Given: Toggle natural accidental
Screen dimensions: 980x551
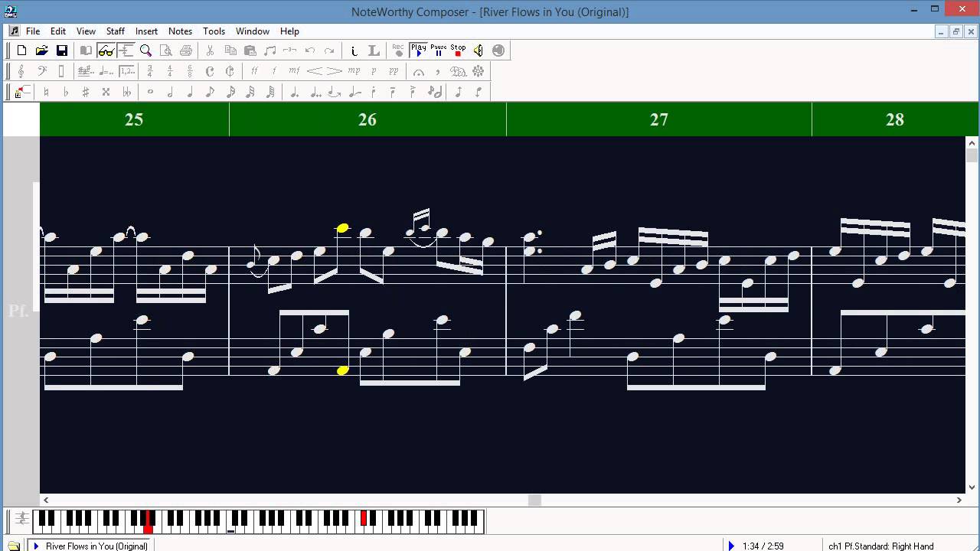Looking at the screenshot, I should click(46, 92).
